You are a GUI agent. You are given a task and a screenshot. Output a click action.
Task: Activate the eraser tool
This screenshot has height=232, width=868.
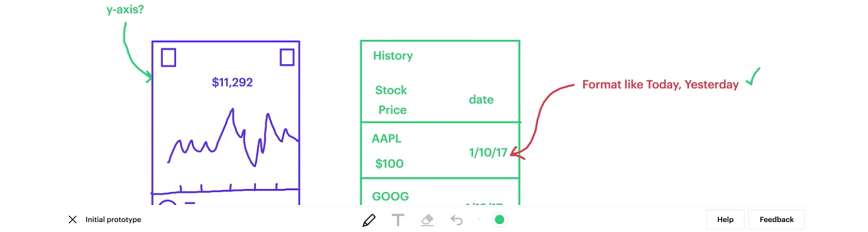(427, 220)
